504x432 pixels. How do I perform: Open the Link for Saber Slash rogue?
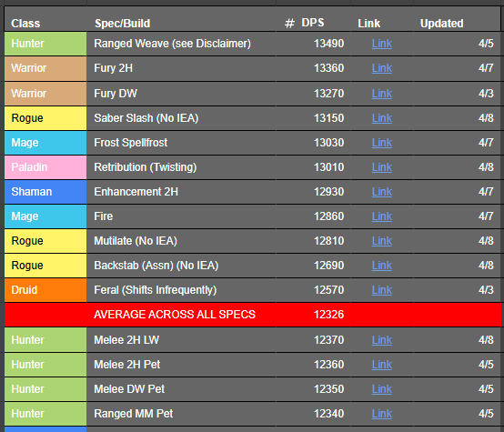point(381,118)
